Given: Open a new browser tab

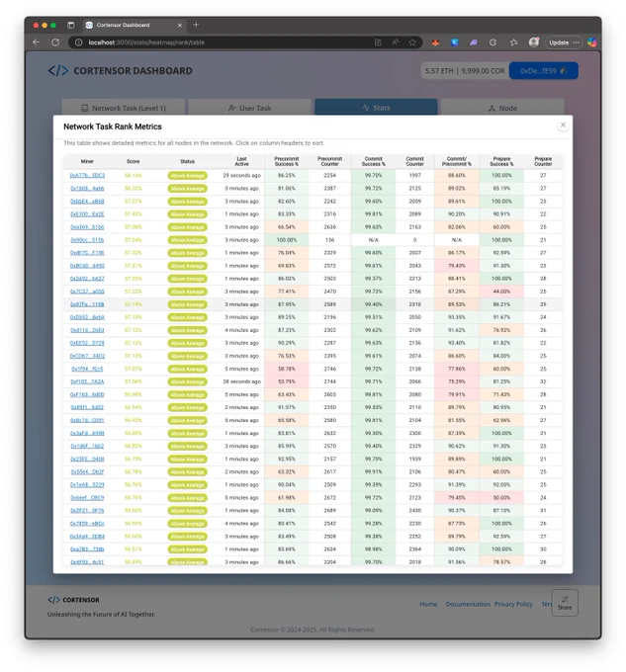Looking at the screenshot, I should click(196, 25).
